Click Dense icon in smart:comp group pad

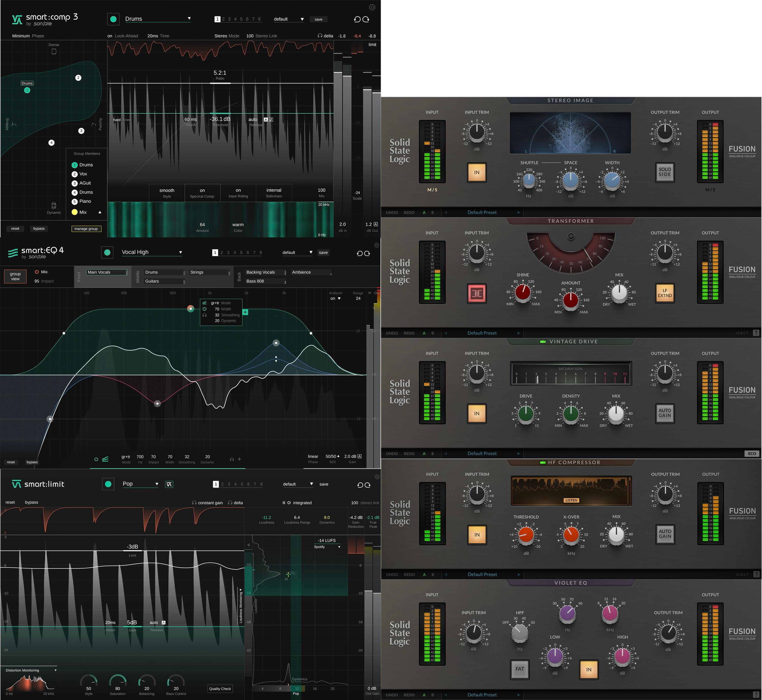54,51
